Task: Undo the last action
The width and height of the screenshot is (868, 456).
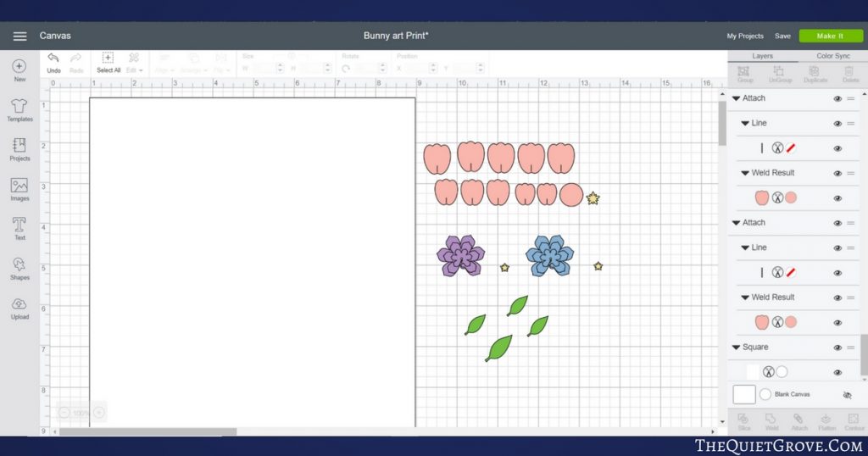Action: (53, 63)
